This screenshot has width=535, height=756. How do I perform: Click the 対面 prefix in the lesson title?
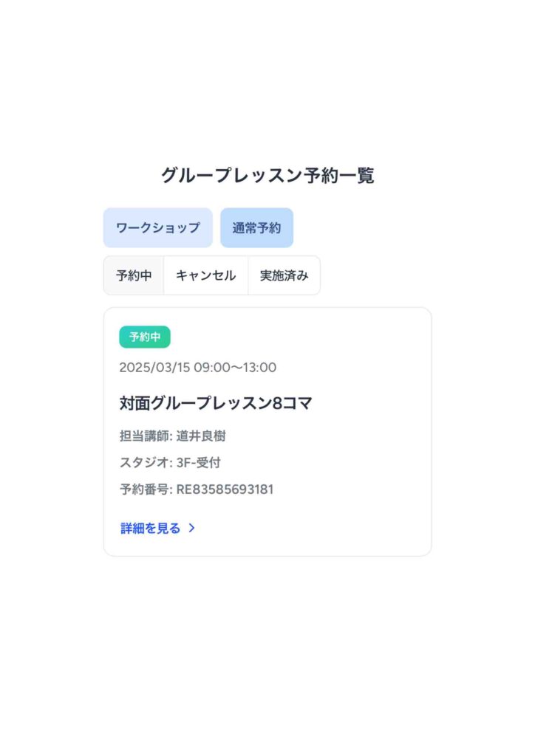click(x=134, y=402)
